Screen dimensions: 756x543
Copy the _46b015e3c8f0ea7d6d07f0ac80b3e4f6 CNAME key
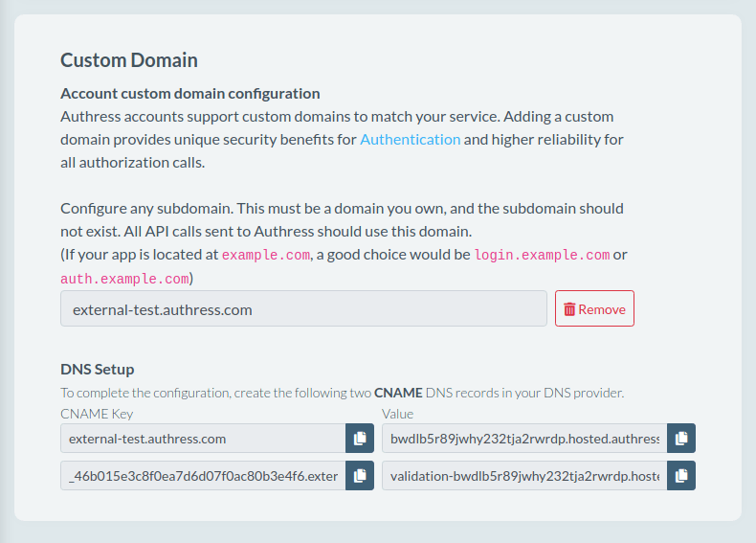(360, 476)
